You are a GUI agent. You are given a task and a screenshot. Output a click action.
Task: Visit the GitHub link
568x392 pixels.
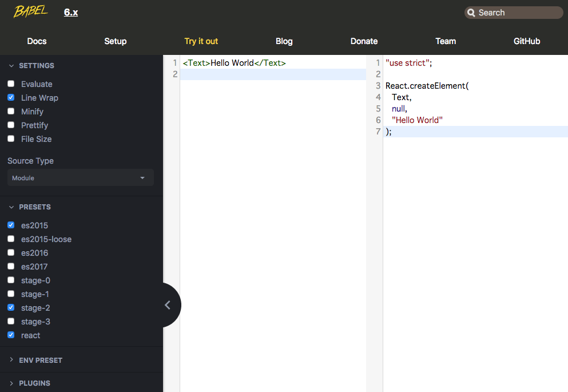[526, 41]
